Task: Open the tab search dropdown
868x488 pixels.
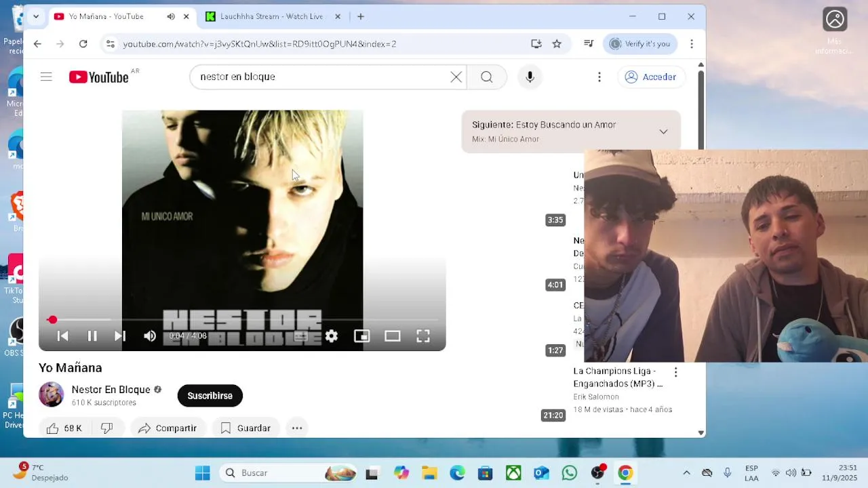Action: pos(36,16)
